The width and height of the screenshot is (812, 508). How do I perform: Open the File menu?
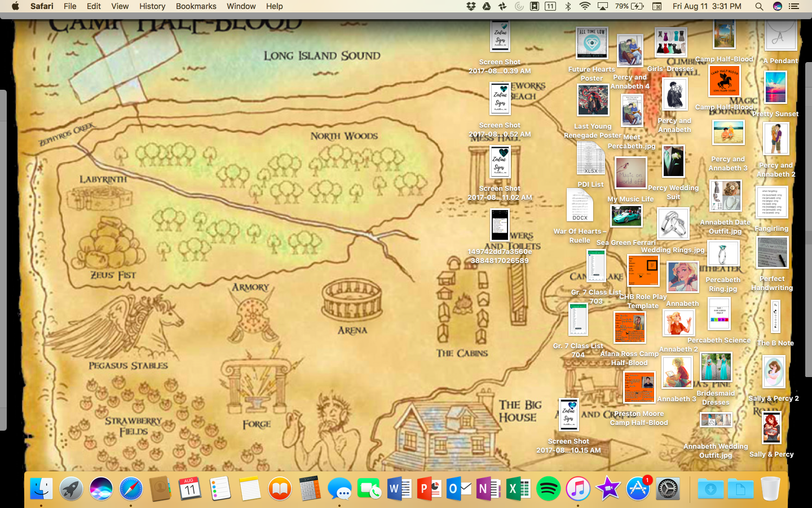[x=70, y=6]
